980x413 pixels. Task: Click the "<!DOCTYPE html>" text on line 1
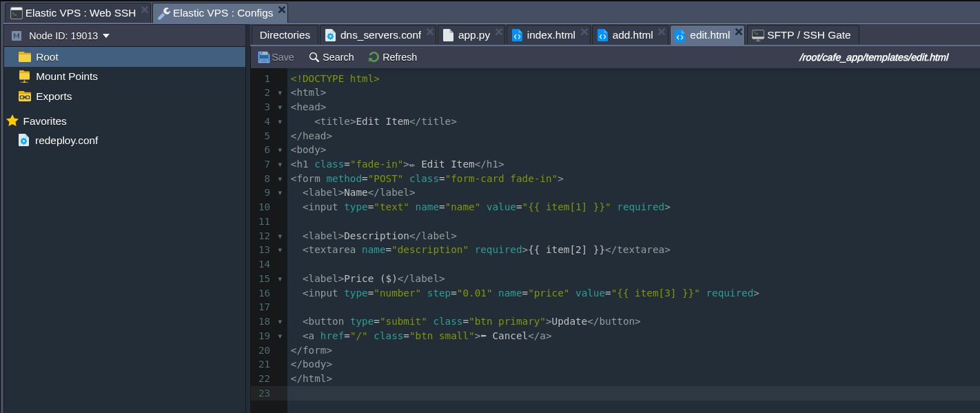[x=335, y=79]
